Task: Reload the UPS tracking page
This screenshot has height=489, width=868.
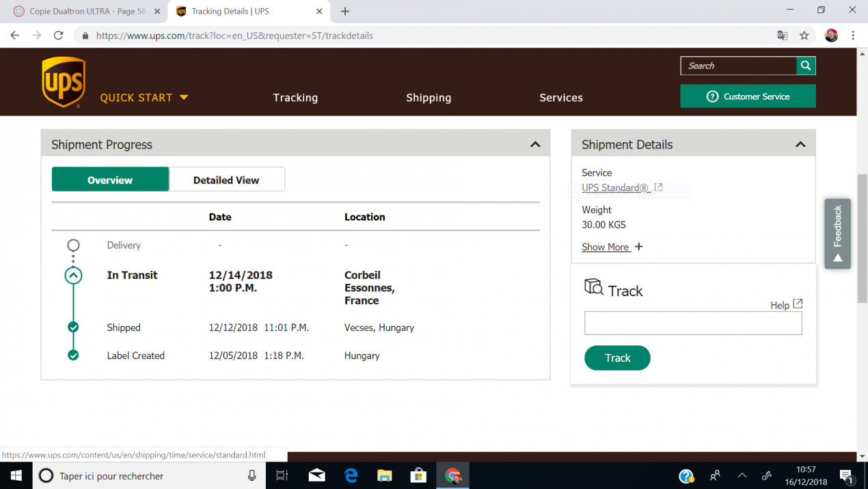Action: pyautogui.click(x=59, y=36)
